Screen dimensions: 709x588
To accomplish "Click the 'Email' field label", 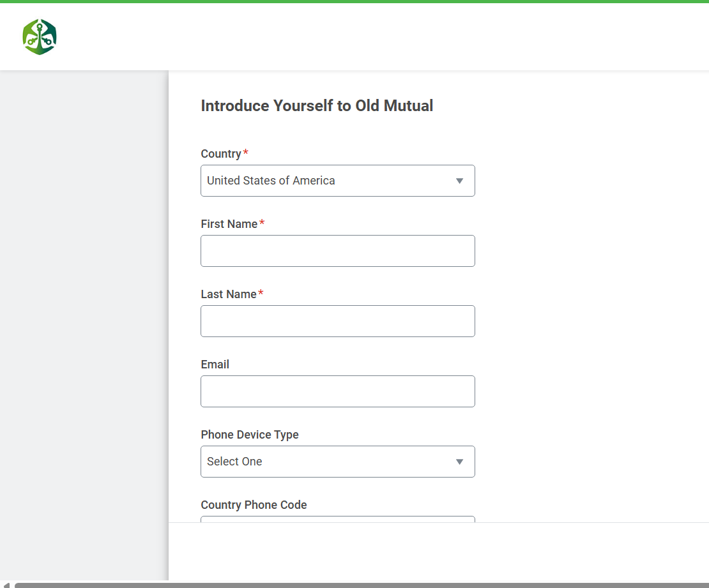I will [x=215, y=365].
